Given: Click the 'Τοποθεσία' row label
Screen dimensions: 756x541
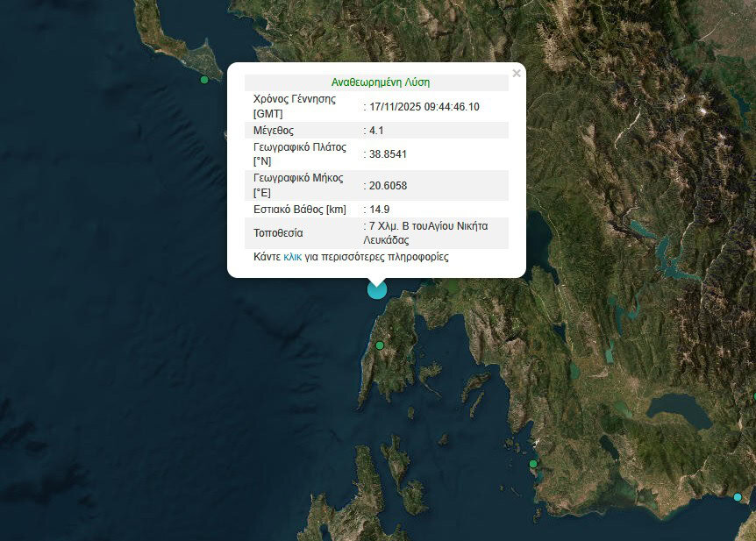Looking at the screenshot, I should (x=278, y=233).
